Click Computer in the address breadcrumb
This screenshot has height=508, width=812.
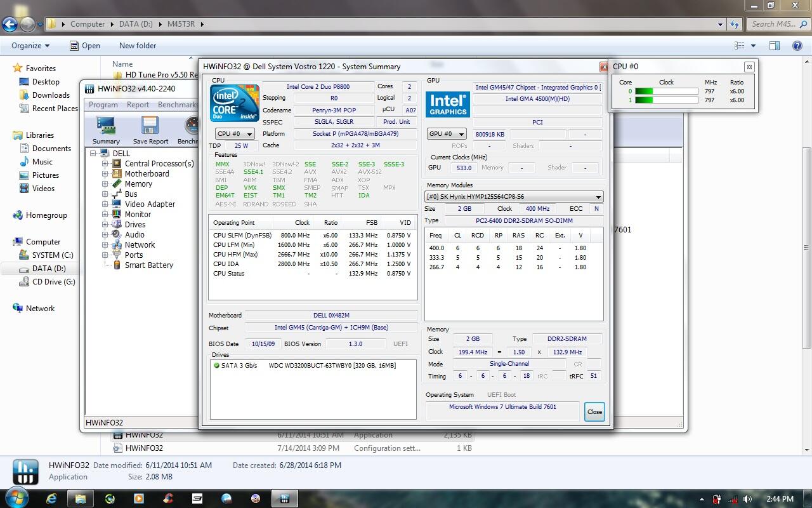[88, 24]
